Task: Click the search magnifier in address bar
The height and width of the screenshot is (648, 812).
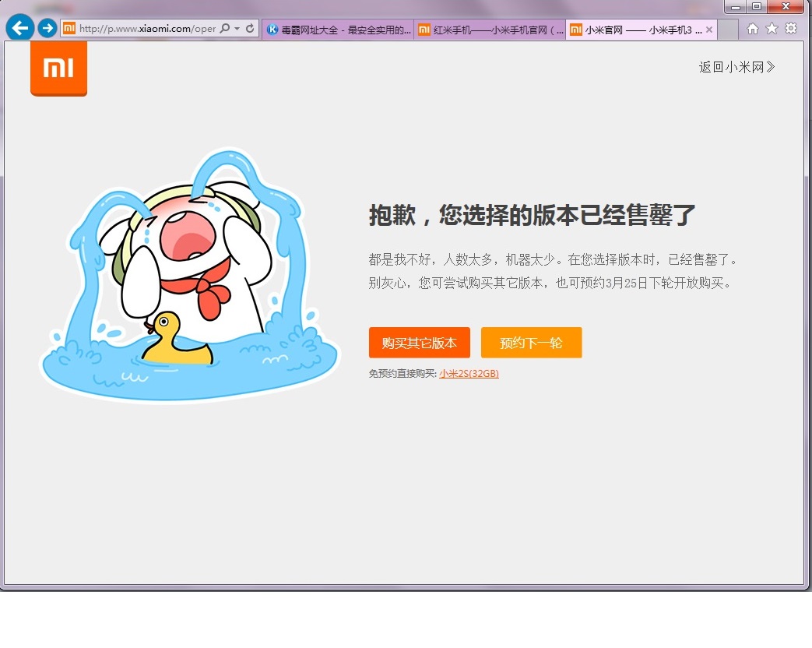Action: 225,28
